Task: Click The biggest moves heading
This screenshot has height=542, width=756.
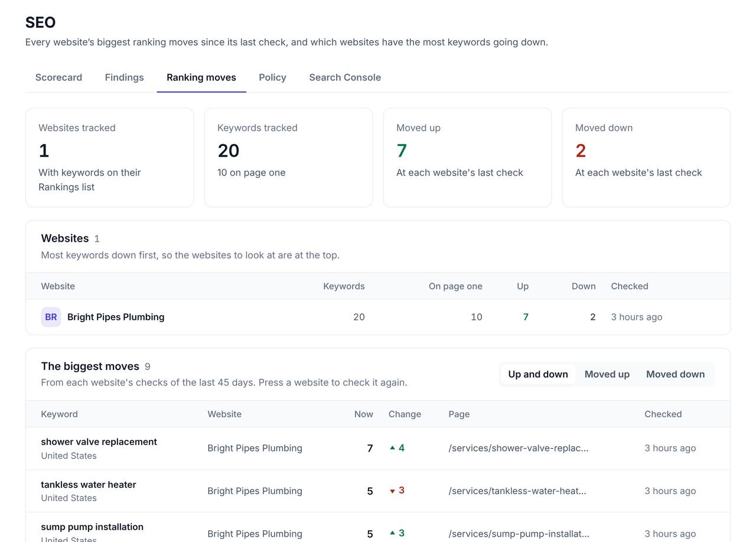Action: tap(90, 366)
